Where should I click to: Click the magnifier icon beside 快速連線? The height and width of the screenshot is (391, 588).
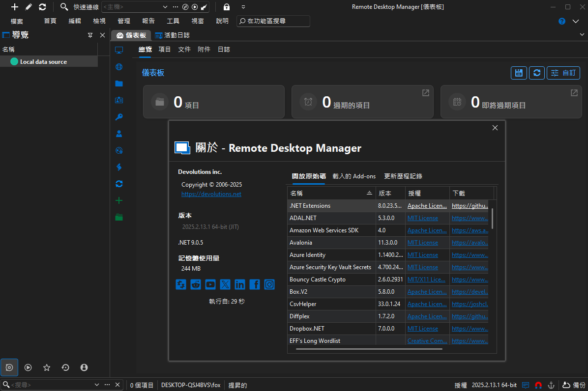pos(64,7)
